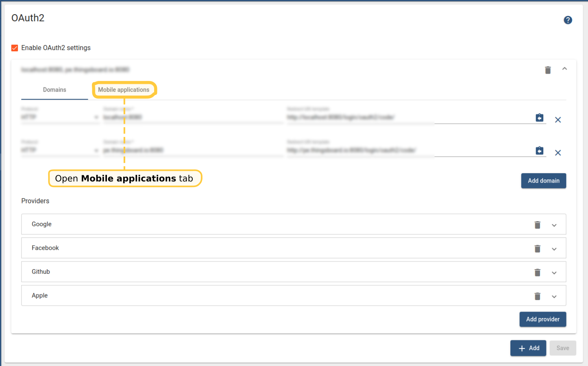The image size is (588, 366).
Task: Delete the OAuth2 domain settings block
Action: coord(548,70)
